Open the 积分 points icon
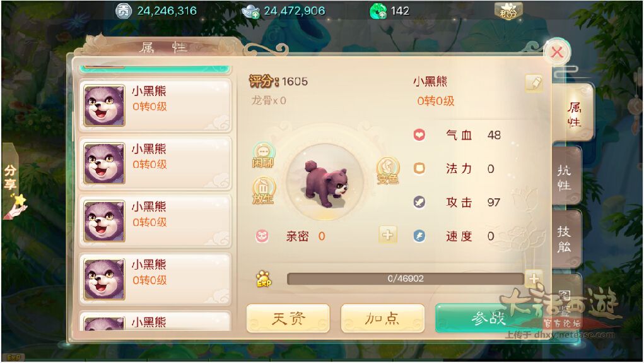The image size is (644, 363). pyautogui.click(x=508, y=11)
